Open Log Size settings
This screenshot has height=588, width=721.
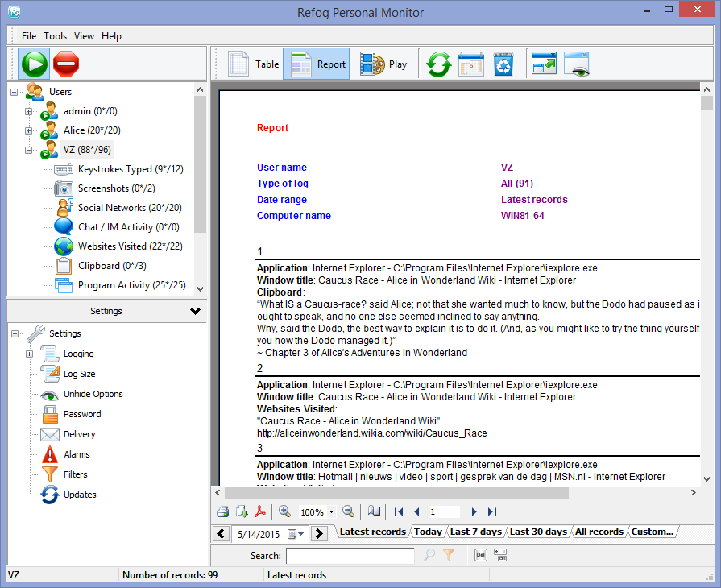(80, 374)
